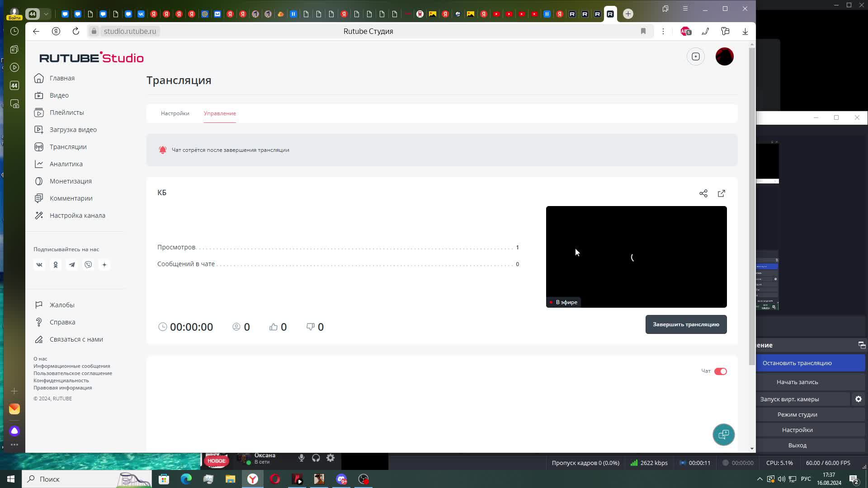Screen dimensions: 868x488
Task: Click the studio.rutube.ru address field
Action: tap(130, 31)
